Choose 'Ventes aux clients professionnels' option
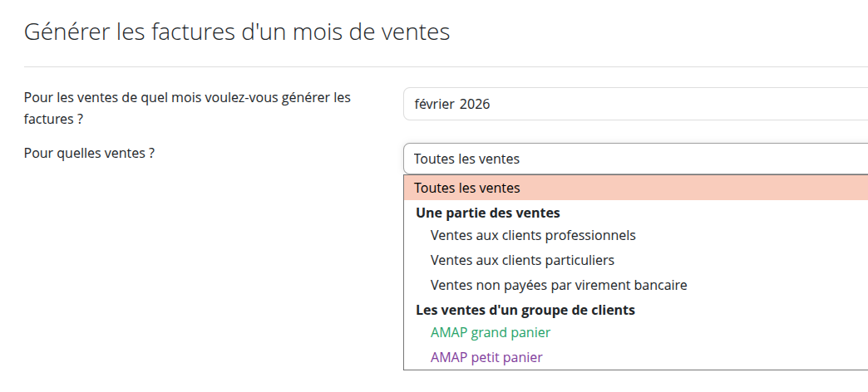Viewport: 868px width, 392px height. pos(533,235)
